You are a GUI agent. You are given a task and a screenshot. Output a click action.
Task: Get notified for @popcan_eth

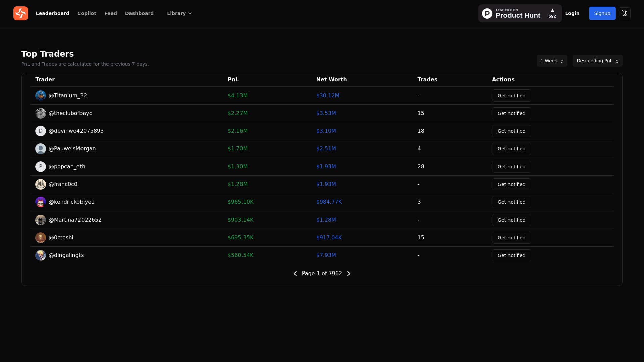(x=511, y=167)
